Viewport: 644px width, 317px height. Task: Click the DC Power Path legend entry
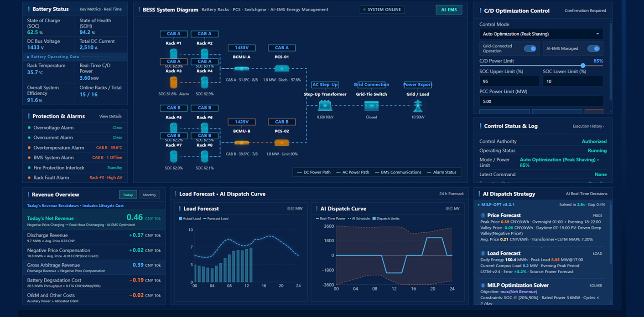click(x=314, y=172)
